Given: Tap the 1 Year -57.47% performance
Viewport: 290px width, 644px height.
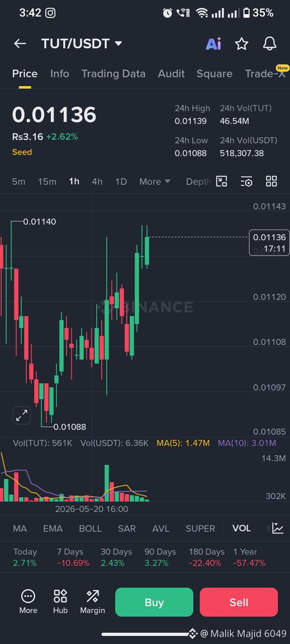Looking at the screenshot, I should 249,557.
